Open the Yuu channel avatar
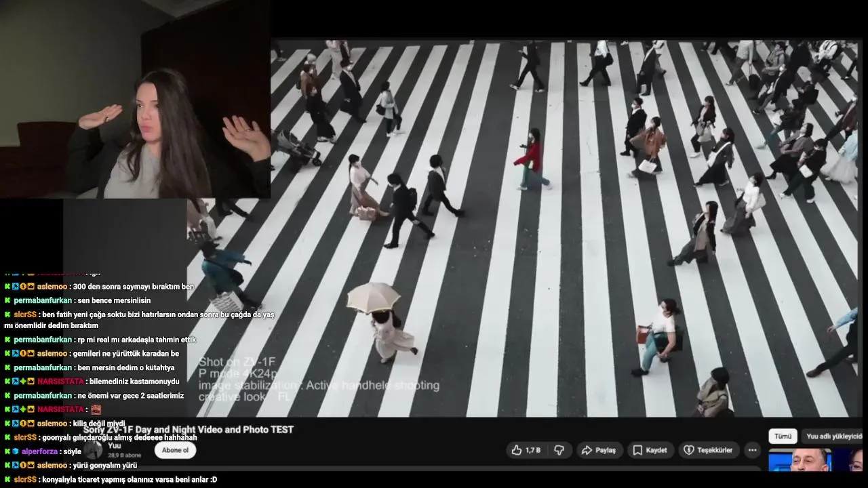The width and height of the screenshot is (868, 488). point(93,450)
